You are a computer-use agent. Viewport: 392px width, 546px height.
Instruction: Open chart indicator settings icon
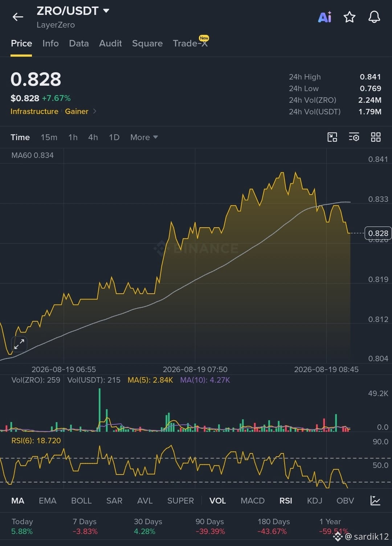(354, 137)
